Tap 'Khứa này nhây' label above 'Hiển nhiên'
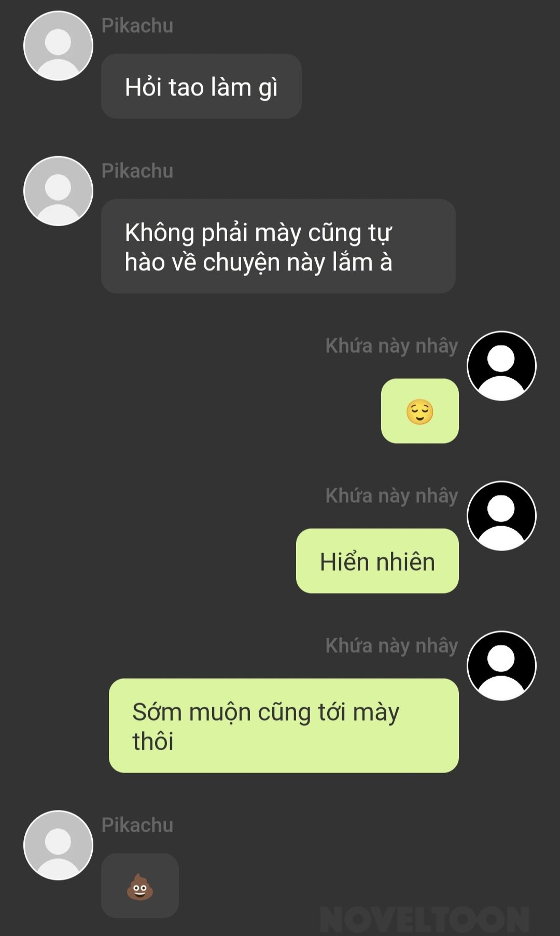560x936 pixels. pyautogui.click(x=391, y=496)
